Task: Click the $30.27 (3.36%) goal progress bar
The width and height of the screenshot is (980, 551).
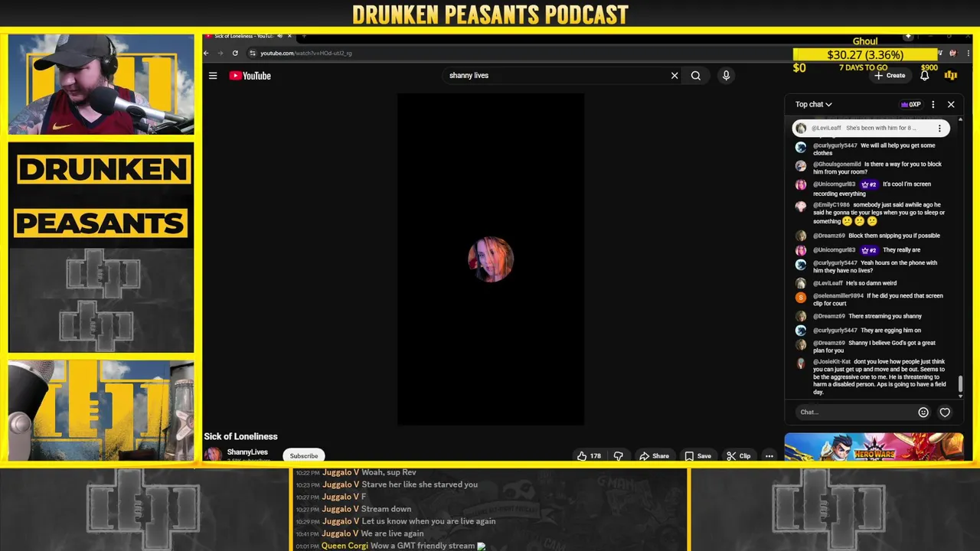Action: (865, 54)
